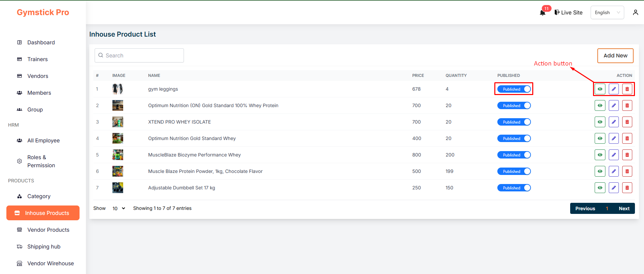This screenshot has height=274, width=644.
Task: Expand the Roles & Permission menu
Action: click(41, 161)
